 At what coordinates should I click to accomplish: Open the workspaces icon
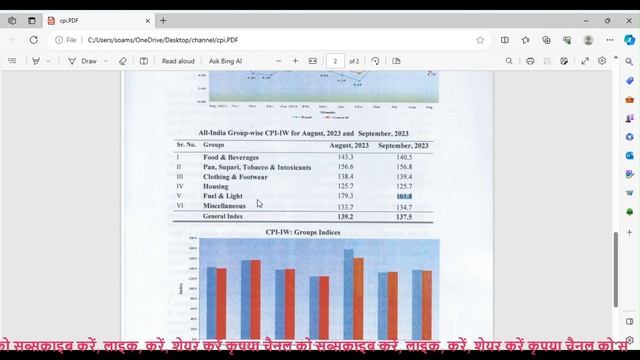[12, 20]
